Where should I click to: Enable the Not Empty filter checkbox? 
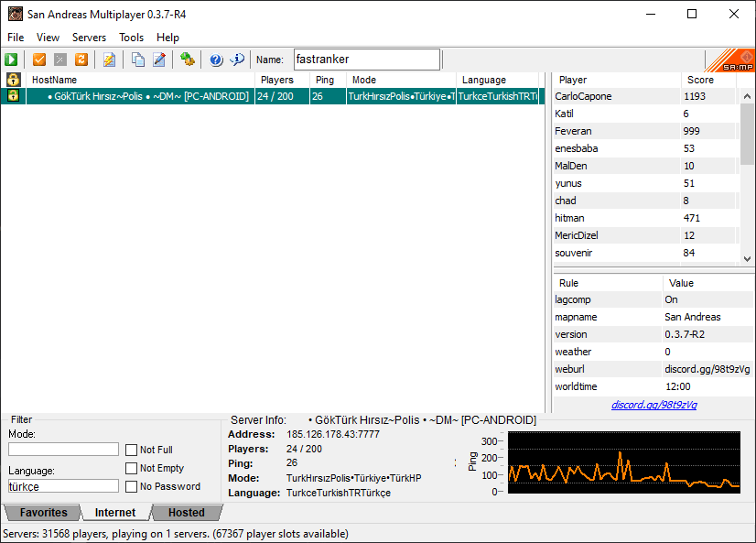pos(131,468)
